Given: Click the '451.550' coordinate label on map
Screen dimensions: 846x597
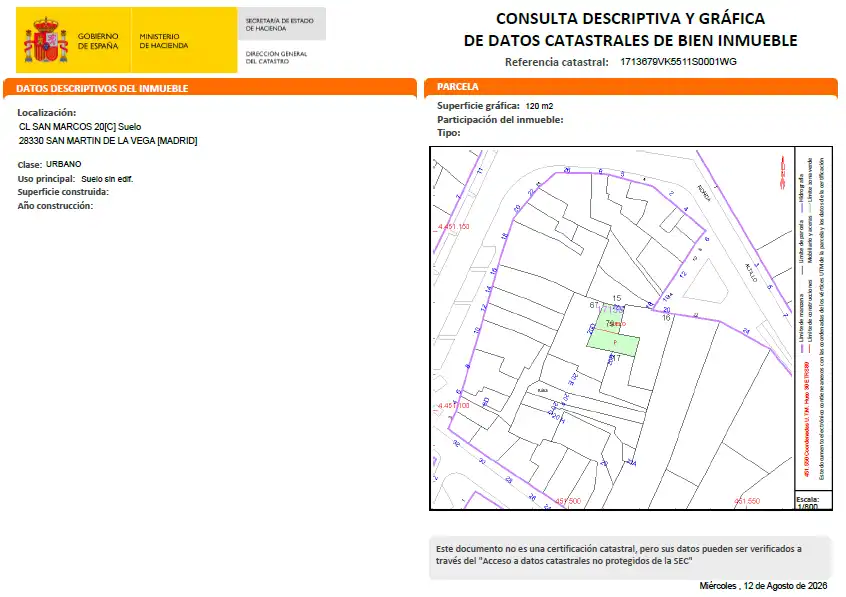Looking at the screenshot, I should click(x=747, y=501).
